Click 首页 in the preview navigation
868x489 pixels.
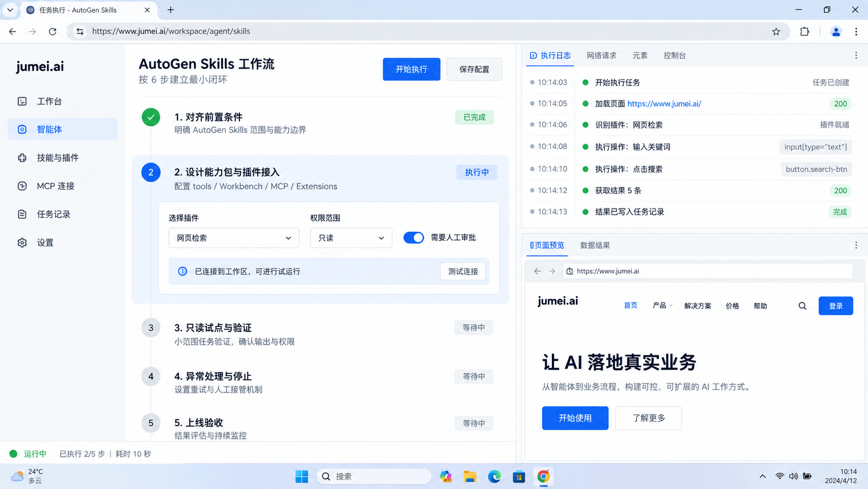click(x=631, y=306)
